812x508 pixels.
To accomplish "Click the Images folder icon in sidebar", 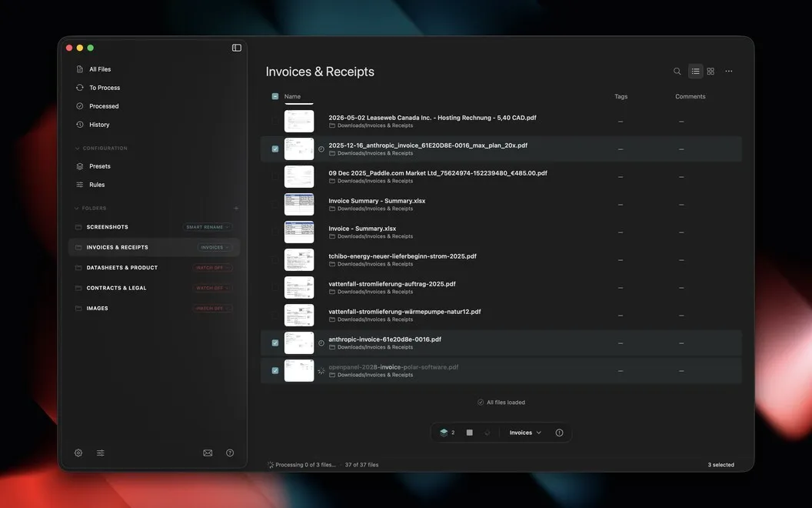I will point(78,309).
